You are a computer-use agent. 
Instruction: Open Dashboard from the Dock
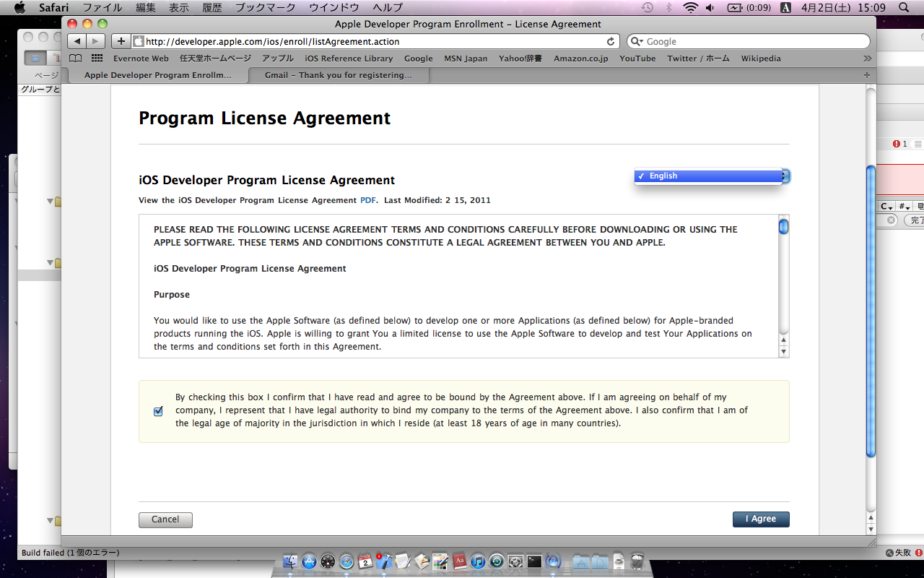(x=328, y=561)
